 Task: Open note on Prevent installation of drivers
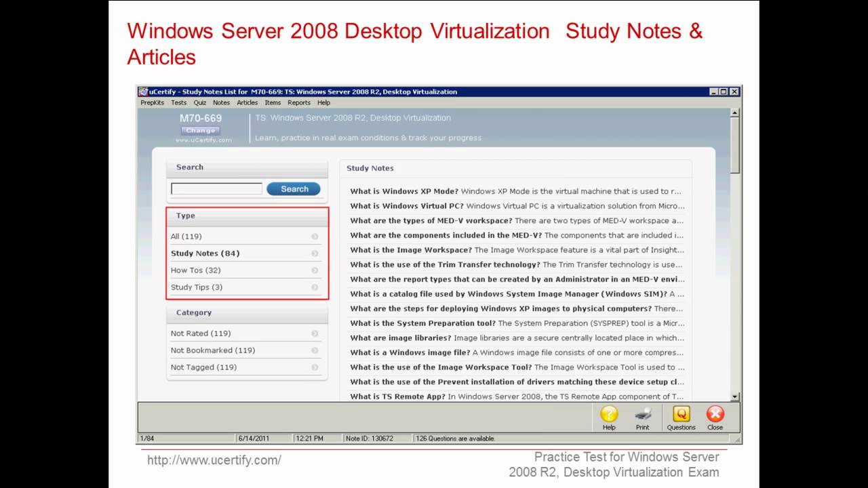pyautogui.click(x=517, y=382)
